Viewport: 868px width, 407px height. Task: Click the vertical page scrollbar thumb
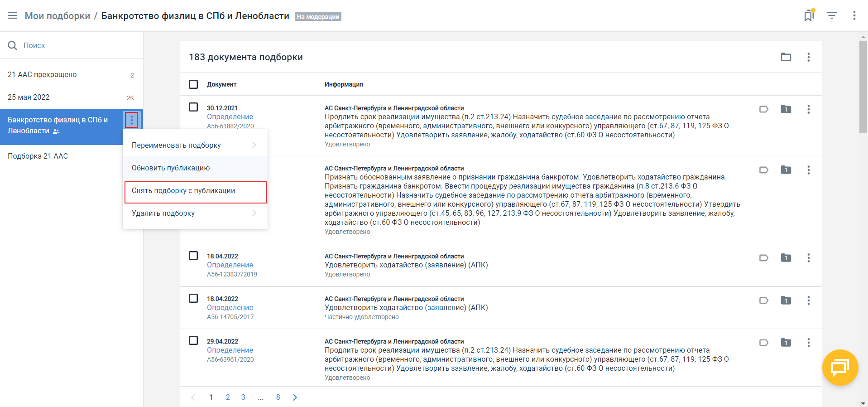863,87
